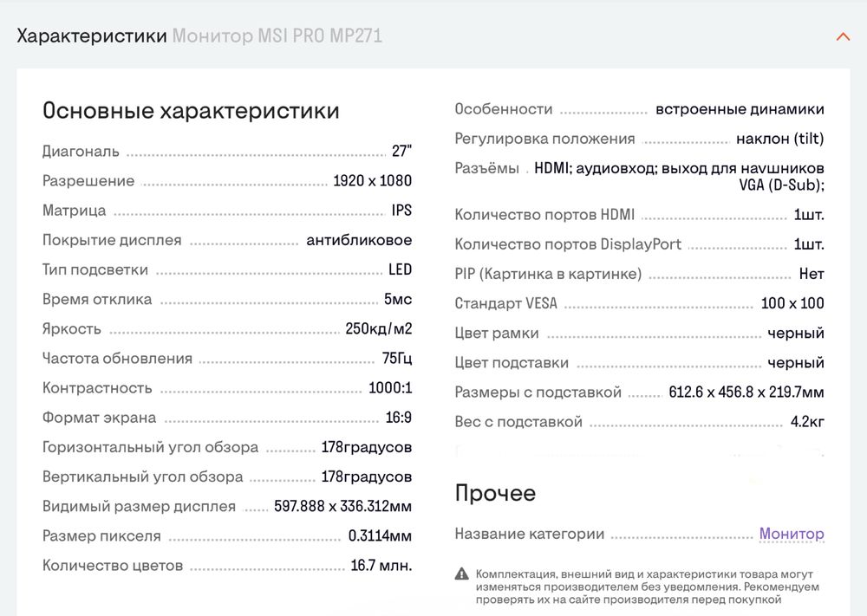The height and width of the screenshot is (616, 867).
Task: Click the brightness value 250кд/м2
Action: click(379, 328)
